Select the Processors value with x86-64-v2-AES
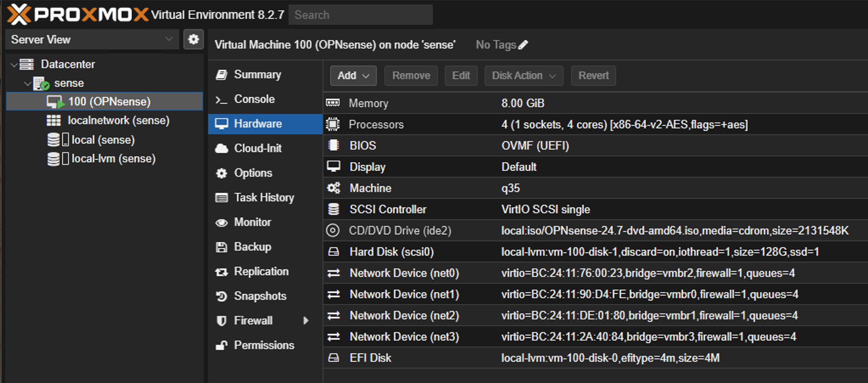868x383 pixels. click(x=624, y=124)
